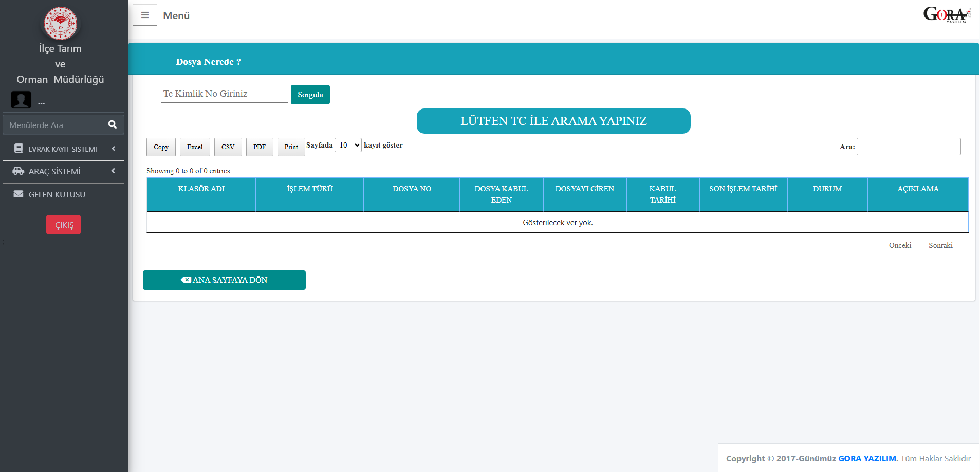Export table with the Excel button
The image size is (980, 472).
(x=195, y=147)
